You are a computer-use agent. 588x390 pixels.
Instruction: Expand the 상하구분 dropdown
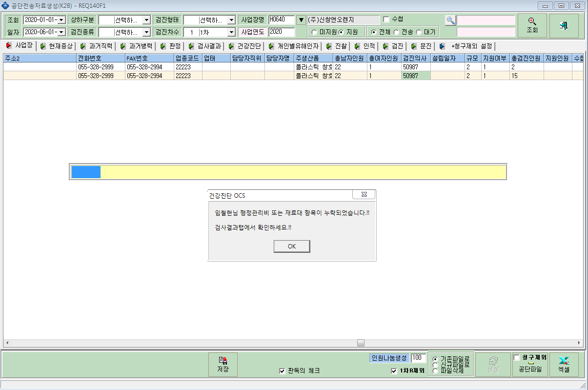click(146, 20)
